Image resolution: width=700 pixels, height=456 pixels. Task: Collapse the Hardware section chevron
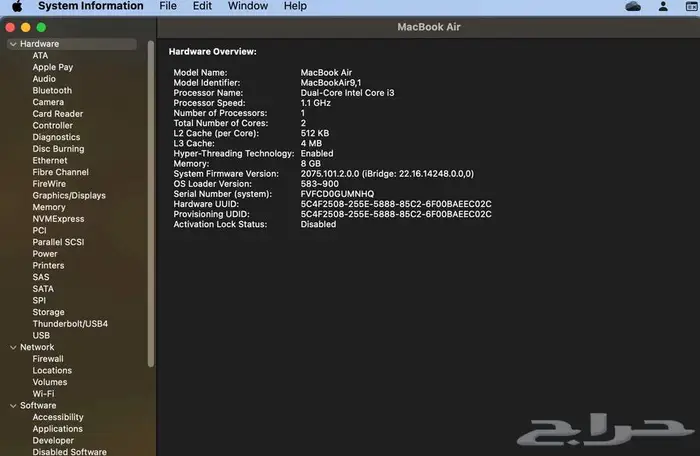pyautogui.click(x=13, y=44)
